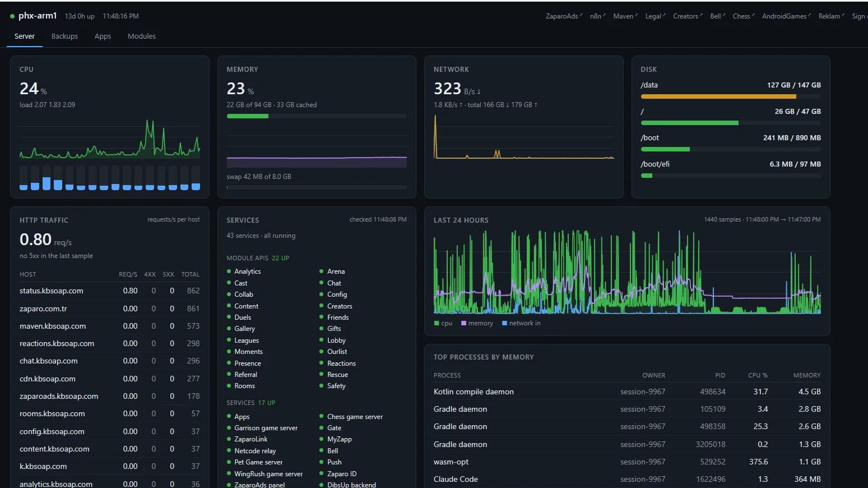The image size is (868, 488).
Task: Click the CPU per-core bar graph
Action: (110, 178)
